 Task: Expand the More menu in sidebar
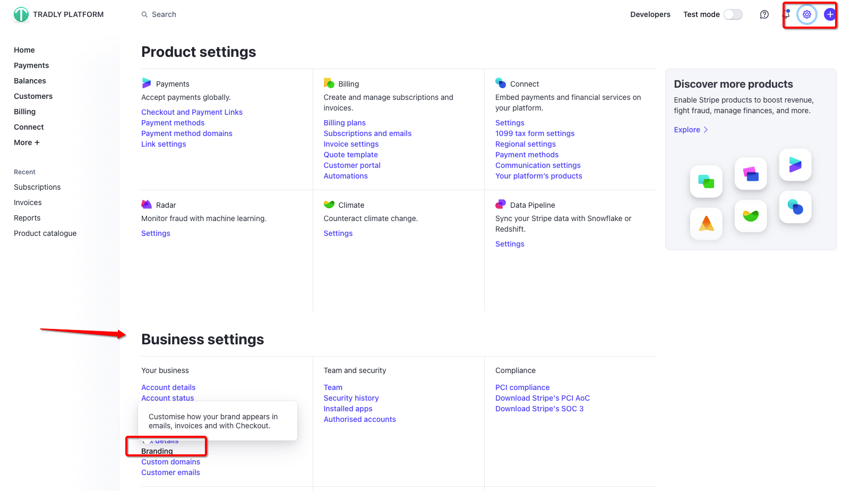(27, 142)
